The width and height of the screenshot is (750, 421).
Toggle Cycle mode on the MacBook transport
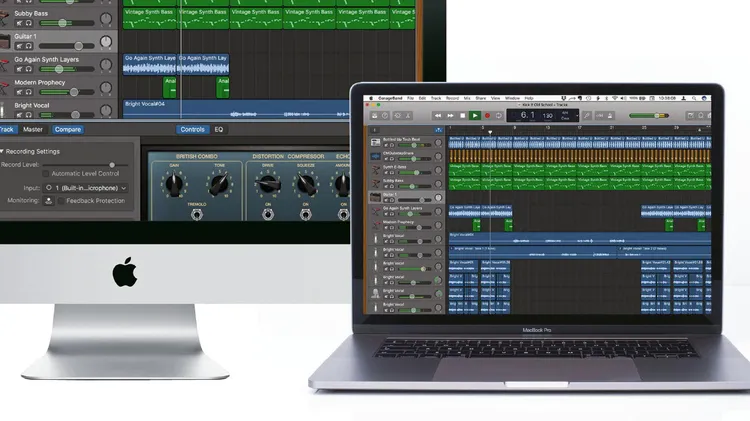[498, 115]
